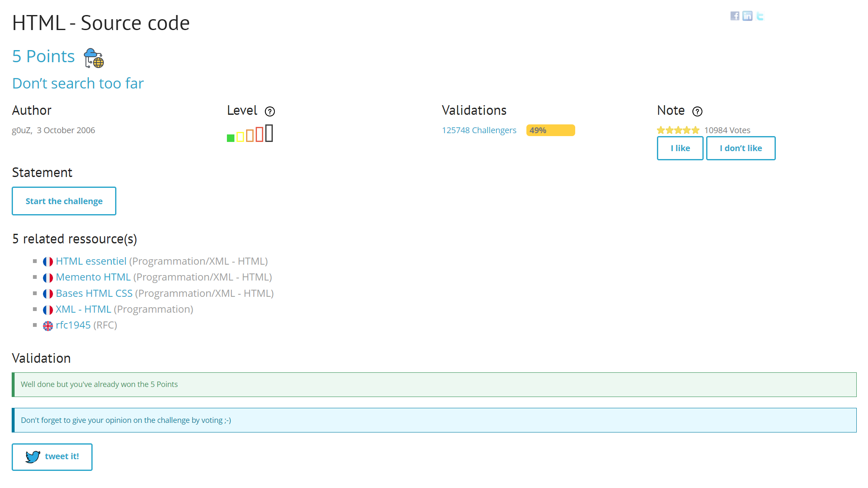Click the British flag next to rfc1945
The height and width of the screenshot is (488, 868).
(x=48, y=326)
